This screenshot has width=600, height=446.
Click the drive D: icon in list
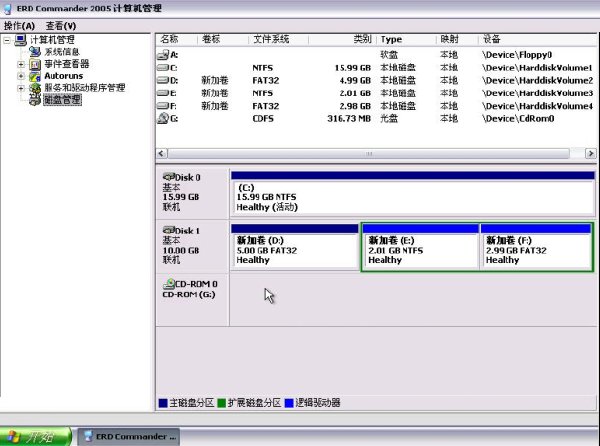(163, 80)
